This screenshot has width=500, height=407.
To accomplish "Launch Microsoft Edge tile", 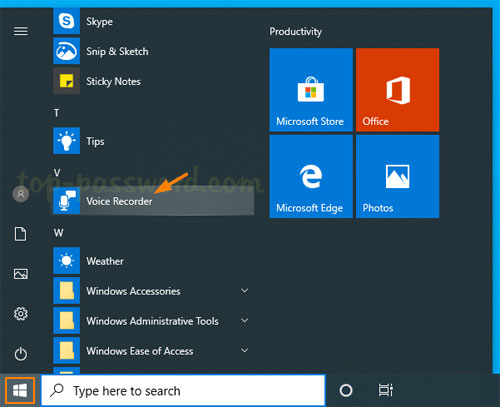I will point(311,176).
